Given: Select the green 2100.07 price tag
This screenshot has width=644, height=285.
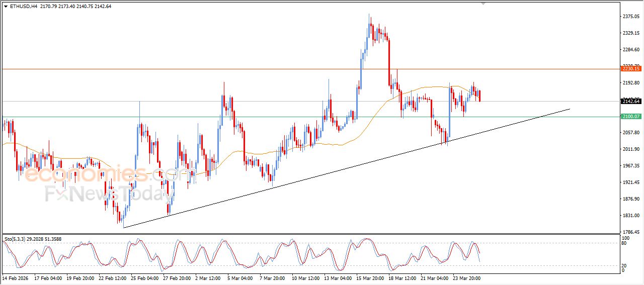Looking at the screenshot, I should click(x=631, y=117).
